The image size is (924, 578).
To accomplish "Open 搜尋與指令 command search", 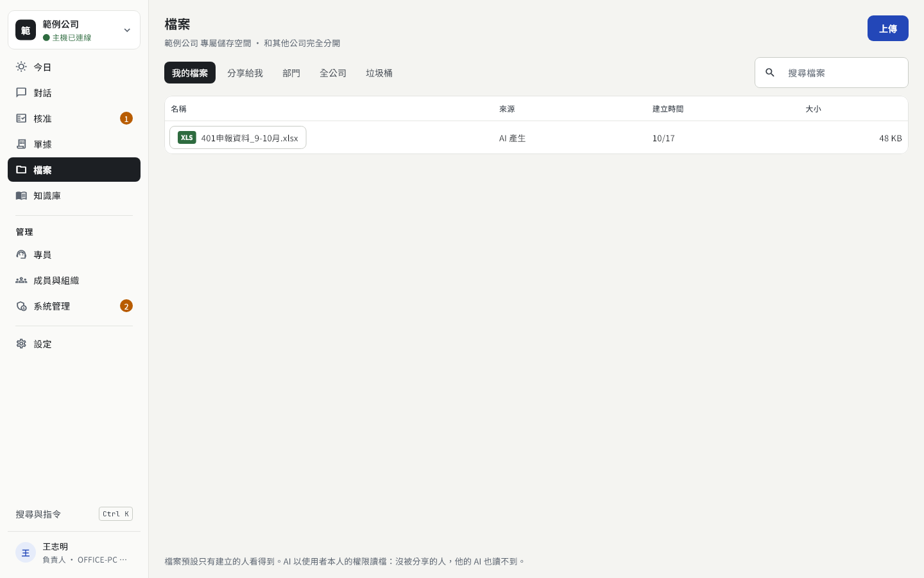I will pos(74,514).
